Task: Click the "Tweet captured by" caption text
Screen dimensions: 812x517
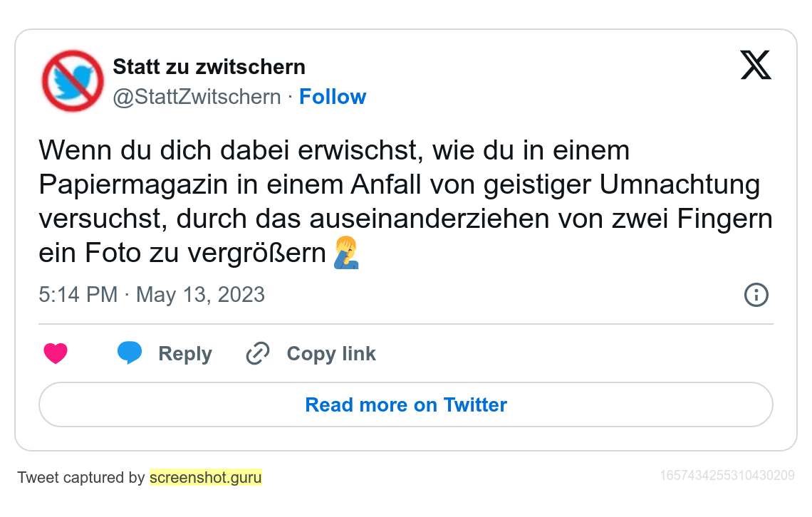Action: 81,477
